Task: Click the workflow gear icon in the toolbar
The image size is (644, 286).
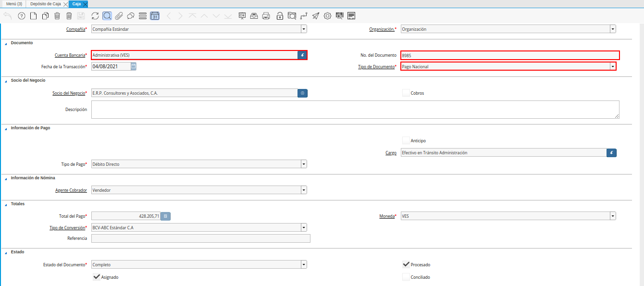Action: [x=328, y=16]
